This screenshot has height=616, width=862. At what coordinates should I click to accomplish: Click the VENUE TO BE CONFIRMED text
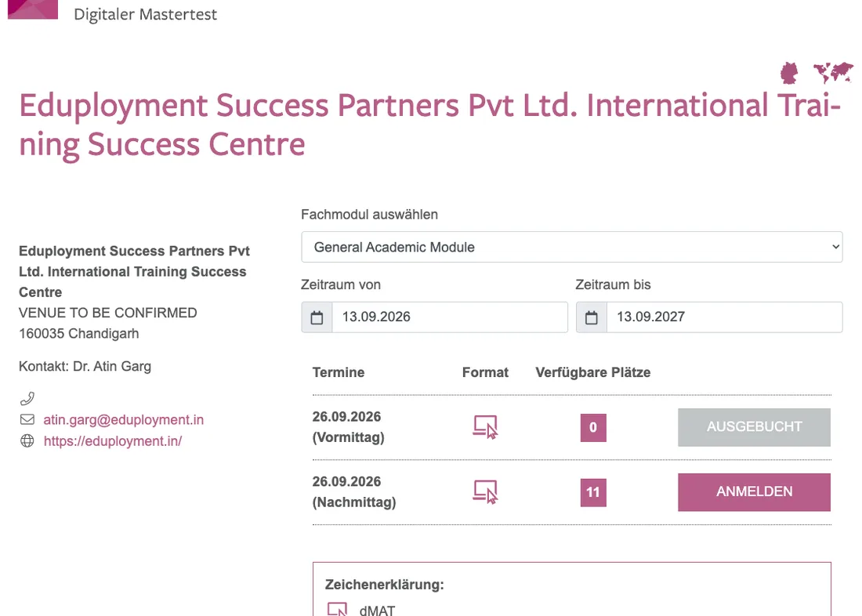108,313
